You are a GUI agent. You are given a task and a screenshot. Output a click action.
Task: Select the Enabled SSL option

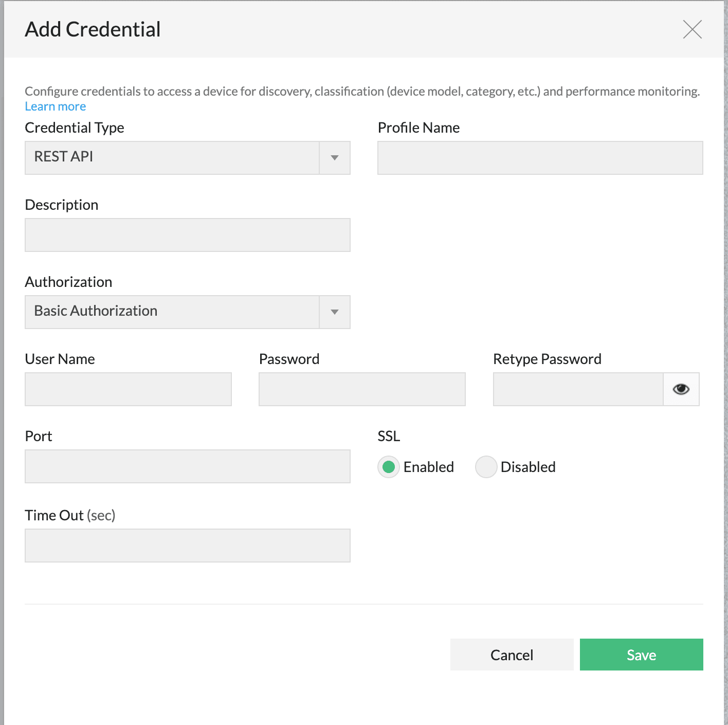pos(389,467)
